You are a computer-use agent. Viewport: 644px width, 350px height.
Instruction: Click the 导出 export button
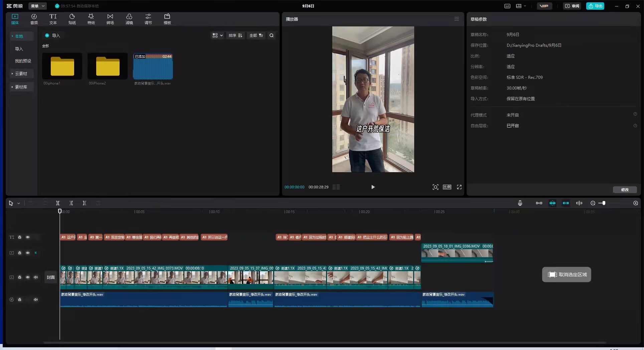(x=595, y=6)
